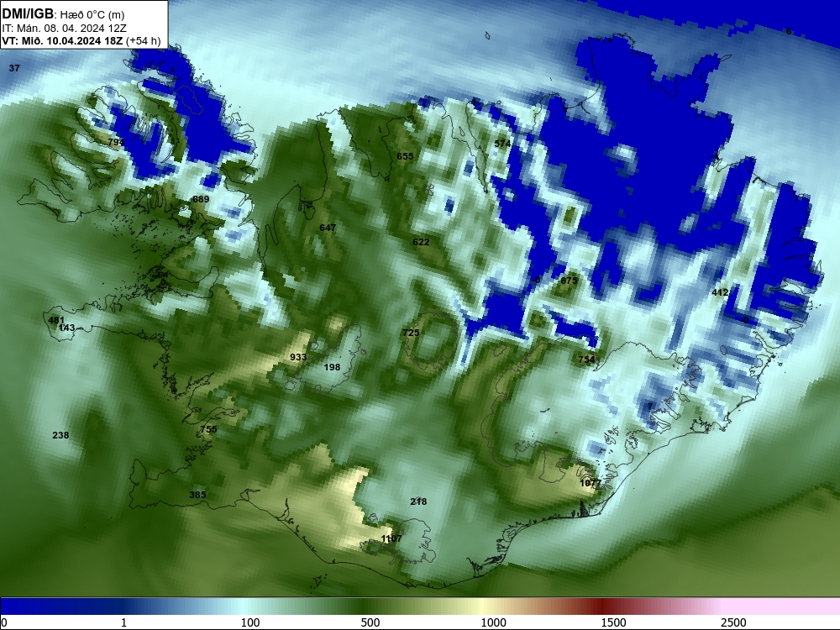Click the map value 755
The image size is (840, 630).
click(x=208, y=429)
